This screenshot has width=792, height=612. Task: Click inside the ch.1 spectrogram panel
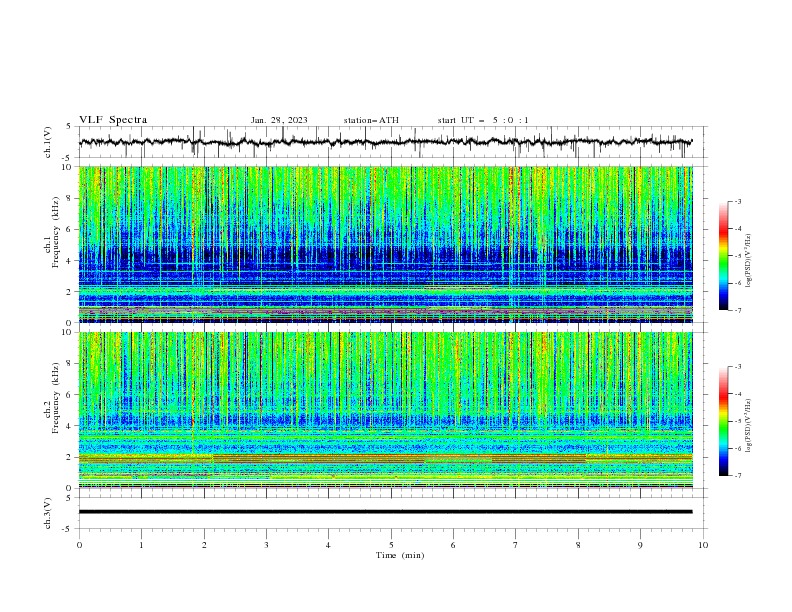385,244
